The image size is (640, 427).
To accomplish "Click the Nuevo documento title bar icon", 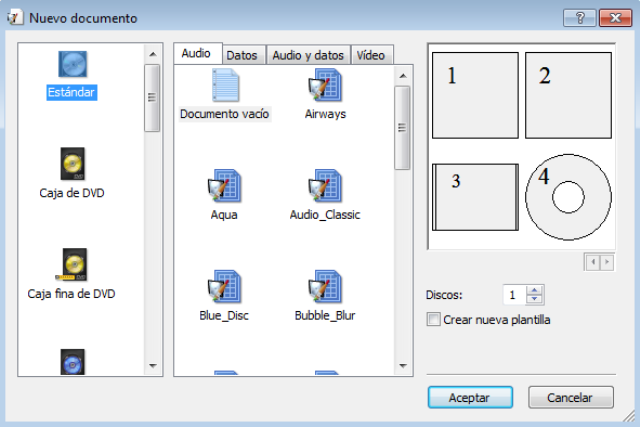I will coord(15,18).
